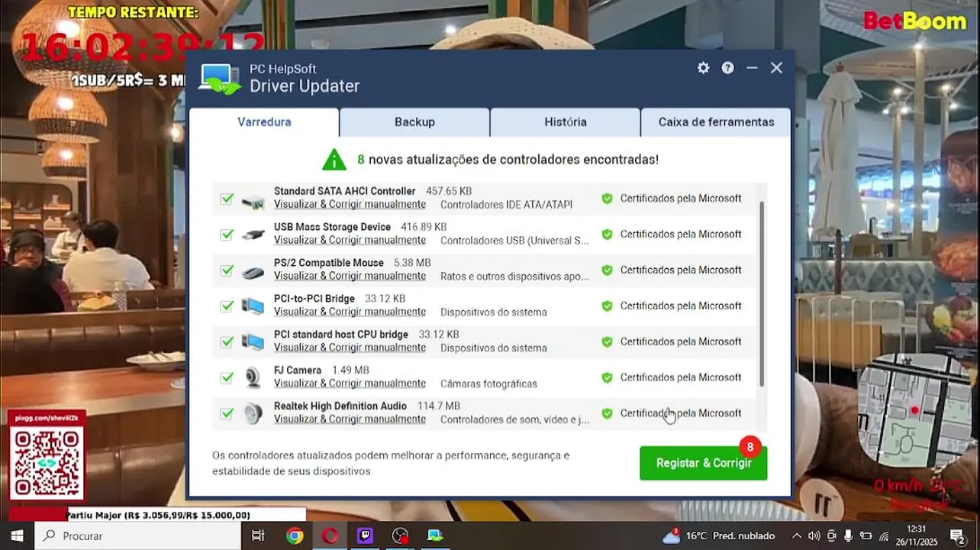
Task: Switch to the Varredura tab
Action: [x=264, y=122]
